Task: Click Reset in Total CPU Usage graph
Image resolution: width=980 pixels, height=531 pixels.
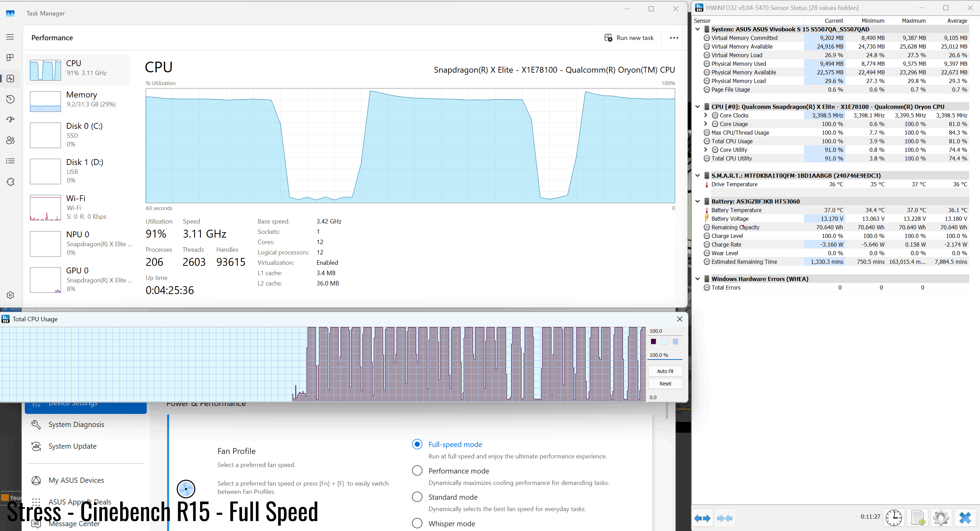Action: coord(665,384)
